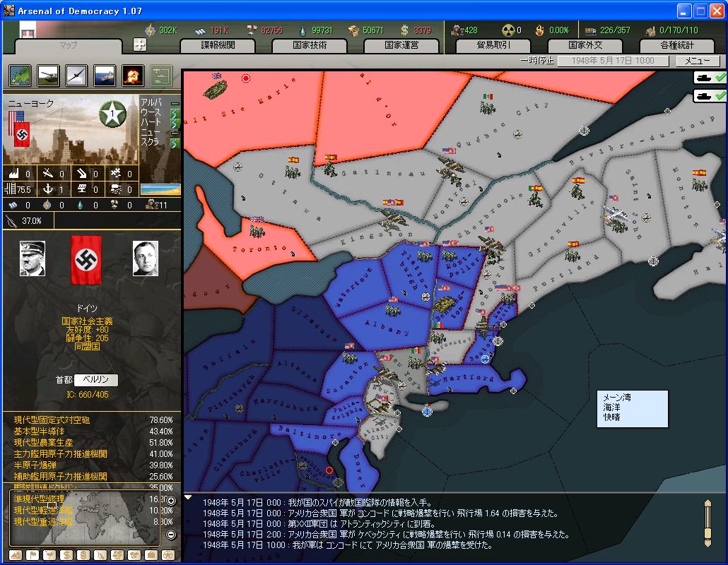The height and width of the screenshot is (565, 728).
Task: Click the blue anchor port marker south of Hartford
Action: [x=427, y=410]
